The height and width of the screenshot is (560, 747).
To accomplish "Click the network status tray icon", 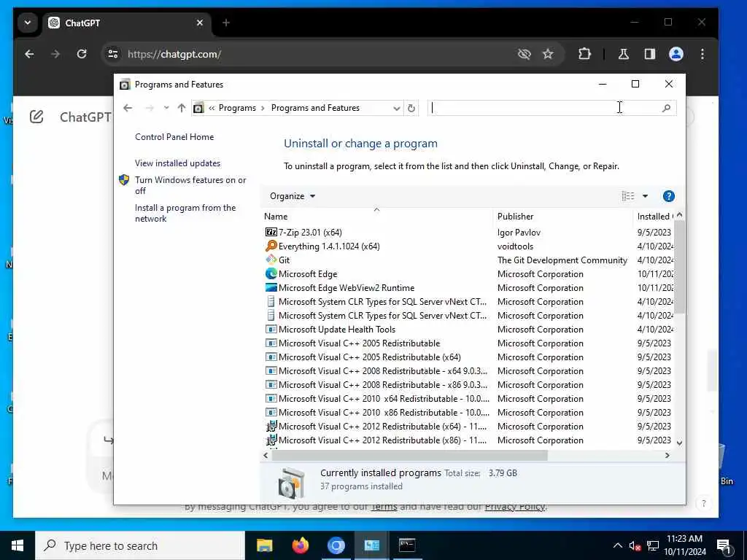I will point(653,545).
